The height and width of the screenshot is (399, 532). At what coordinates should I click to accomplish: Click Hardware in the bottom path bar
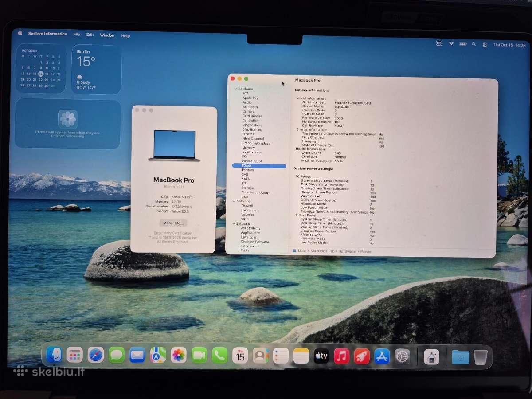(x=348, y=251)
